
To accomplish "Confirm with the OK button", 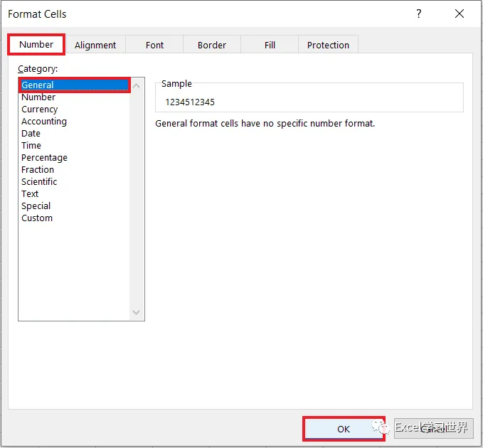I will pyautogui.click(x=344, y=429).
